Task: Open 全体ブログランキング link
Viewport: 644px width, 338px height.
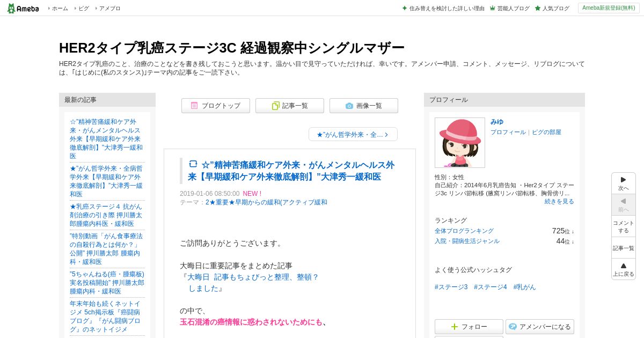Action: tap(464, 231)
